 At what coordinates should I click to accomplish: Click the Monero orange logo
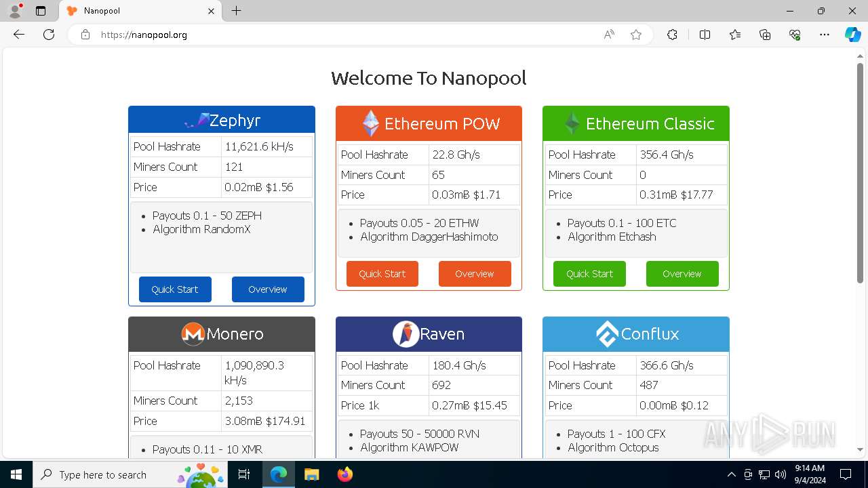[x=193, y=334]
